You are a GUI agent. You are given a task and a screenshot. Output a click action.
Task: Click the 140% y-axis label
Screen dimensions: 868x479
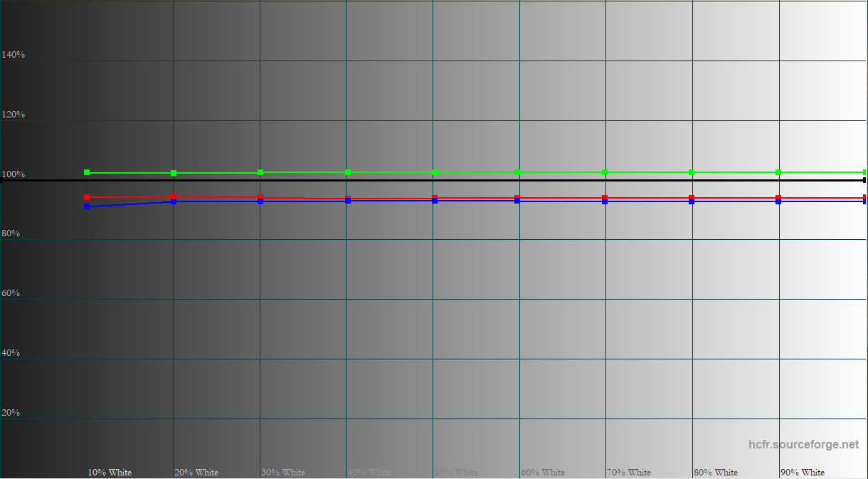click(14, 55)
